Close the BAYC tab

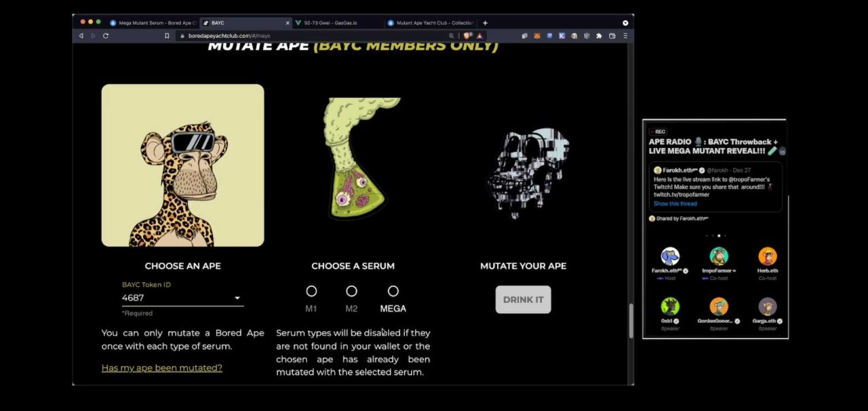pos(287,22)
